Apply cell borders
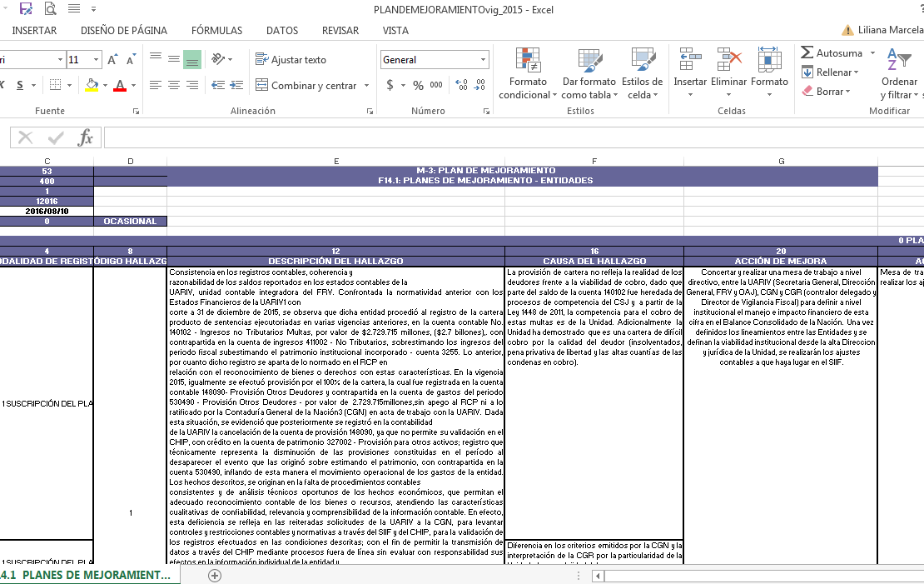The image size is (924, 584). [56, 86]
